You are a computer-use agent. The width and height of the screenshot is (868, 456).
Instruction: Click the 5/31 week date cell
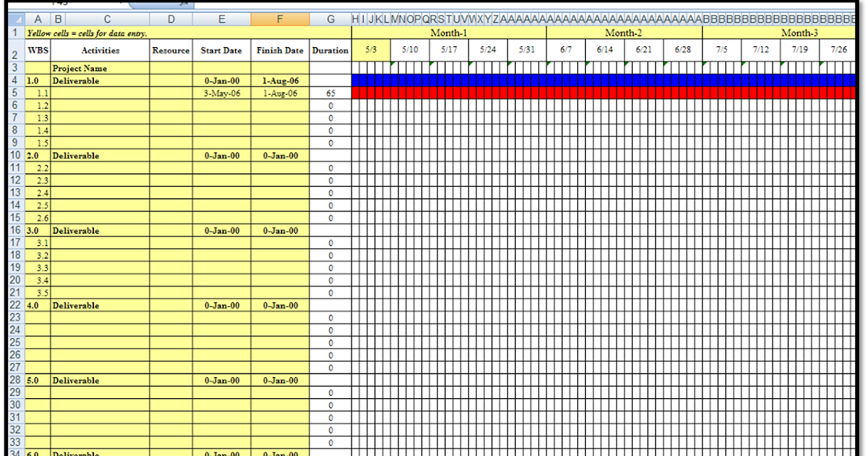coord(527,50)
